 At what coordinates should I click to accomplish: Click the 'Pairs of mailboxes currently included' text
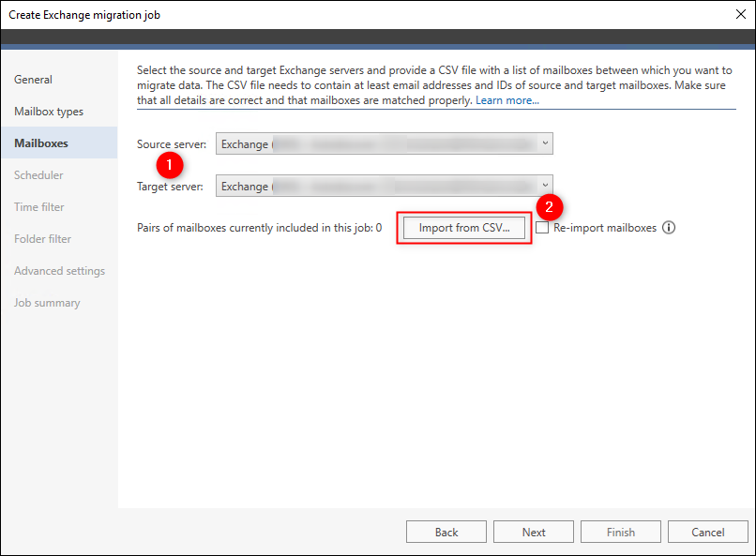tap(260, 228)
